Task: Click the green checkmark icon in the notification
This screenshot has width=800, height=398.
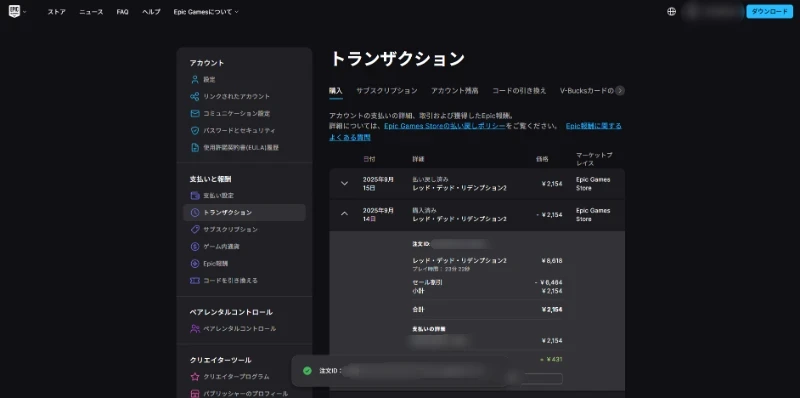Action: coord(307,370)
